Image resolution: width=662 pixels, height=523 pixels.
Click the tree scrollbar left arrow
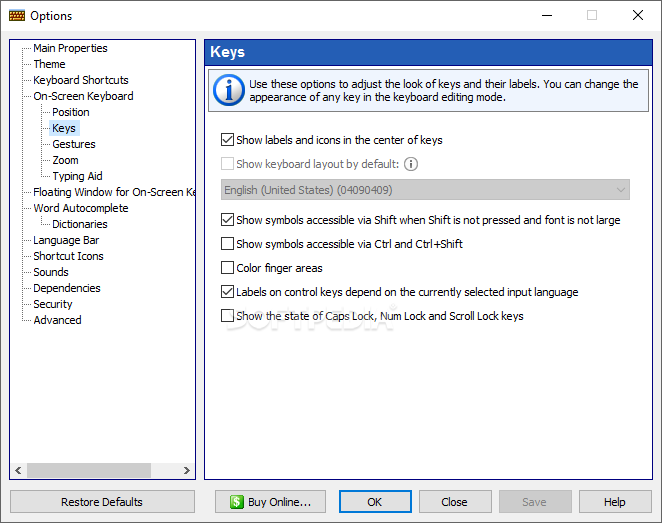(18, 471)
